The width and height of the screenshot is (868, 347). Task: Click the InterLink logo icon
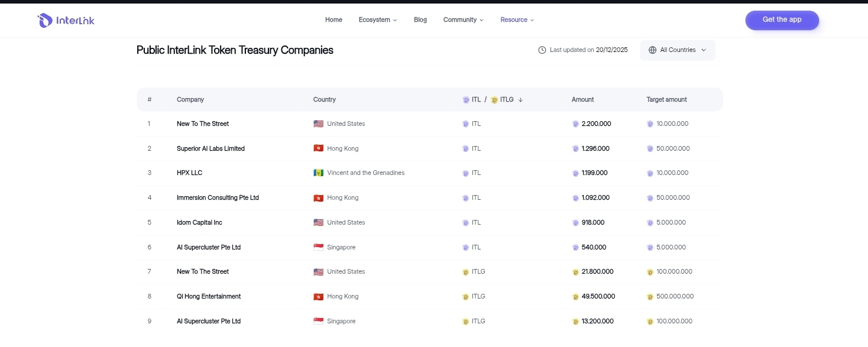(45, 21)
